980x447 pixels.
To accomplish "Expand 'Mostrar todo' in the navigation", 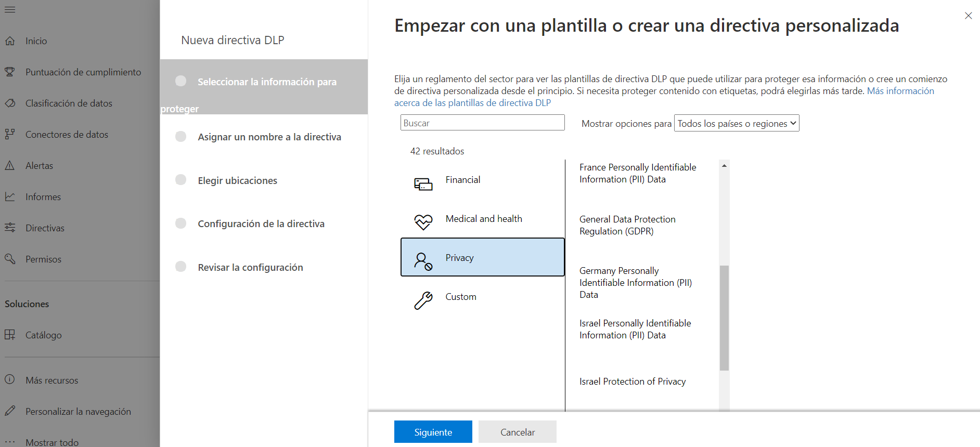I will pos(51,442).
